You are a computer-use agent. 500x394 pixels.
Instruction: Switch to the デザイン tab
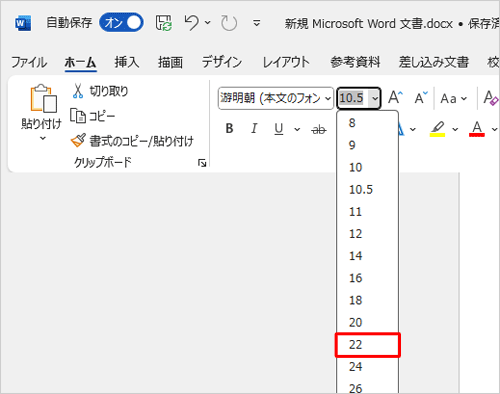222,62
